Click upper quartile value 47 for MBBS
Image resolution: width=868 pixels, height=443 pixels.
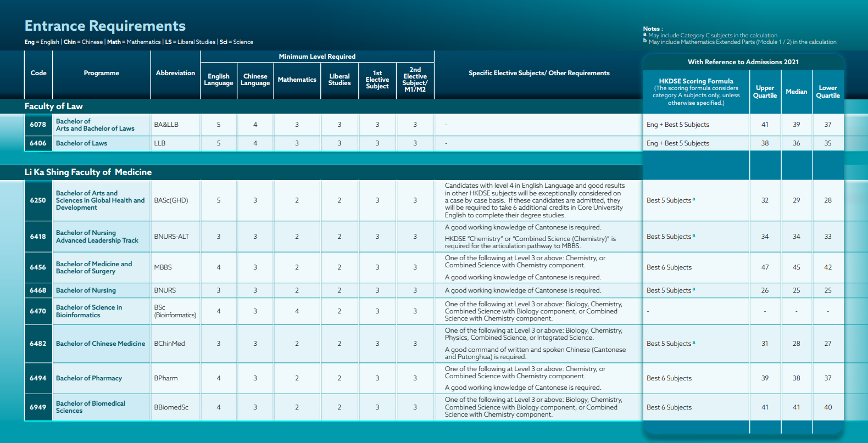coord(765,267)
